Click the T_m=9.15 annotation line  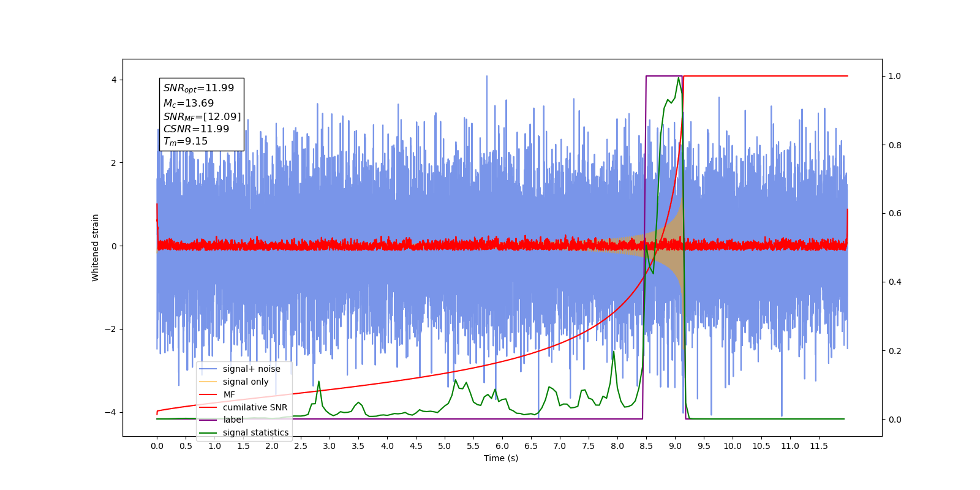click(185, 141)
